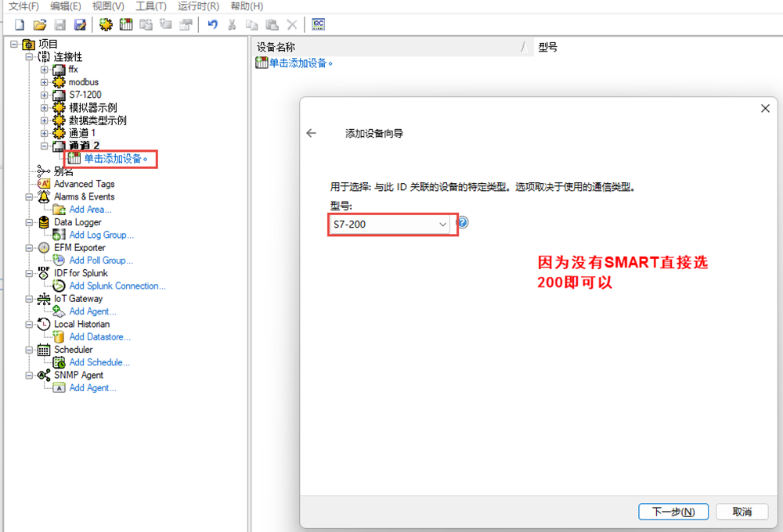Click the 下一步(N) button

point(673,512)
